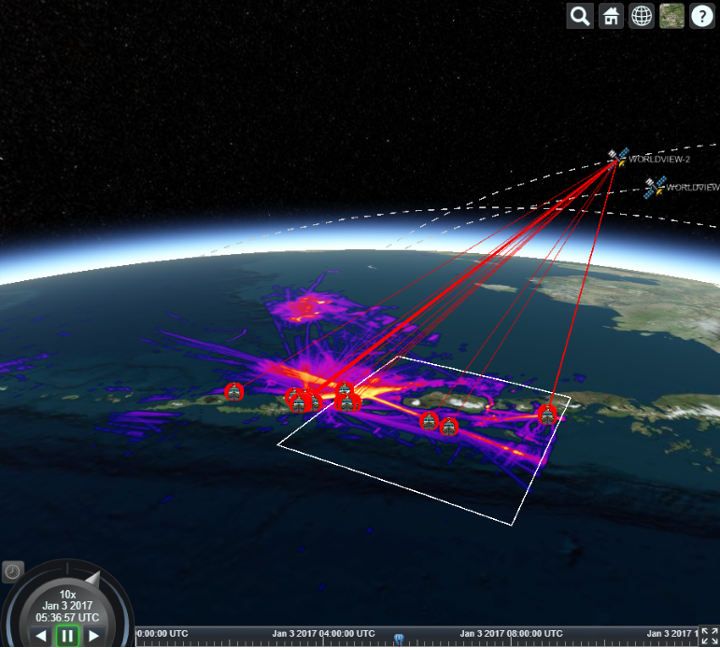Click the 10x speed readout
The image size is (720, 648).
(x=68, y=594)
